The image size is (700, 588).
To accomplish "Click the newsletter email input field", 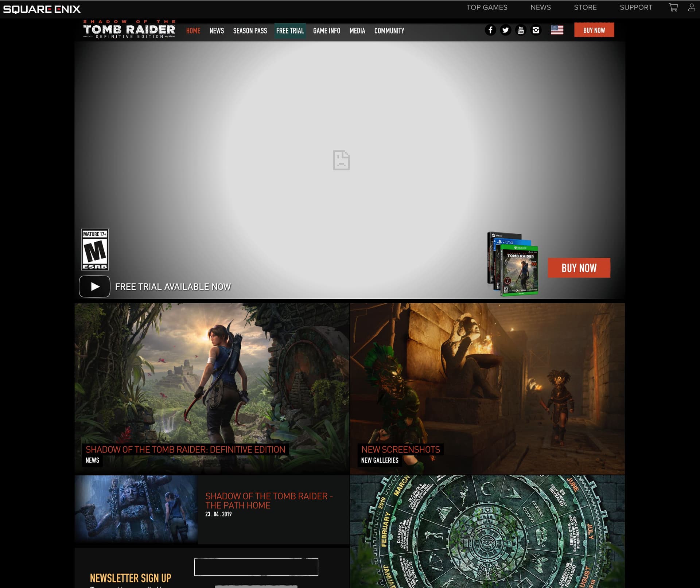I will pyautogui.click(x=256, y=567).
